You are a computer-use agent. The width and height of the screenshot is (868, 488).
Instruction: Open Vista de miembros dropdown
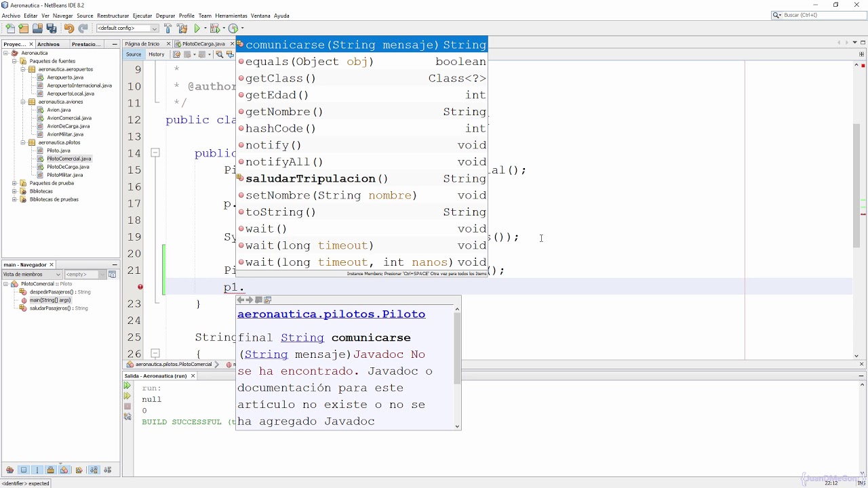coord(32,274)
